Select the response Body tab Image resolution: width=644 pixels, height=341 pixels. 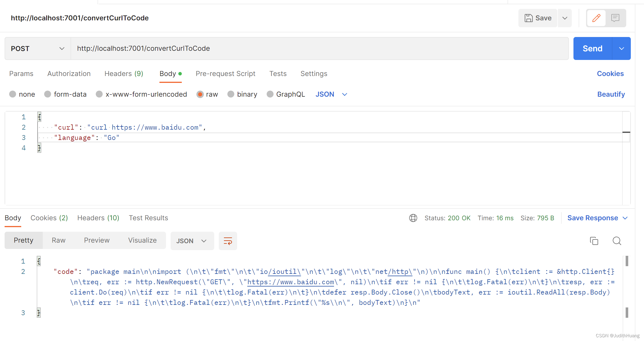pyautogui.click(x=13, y=218)
